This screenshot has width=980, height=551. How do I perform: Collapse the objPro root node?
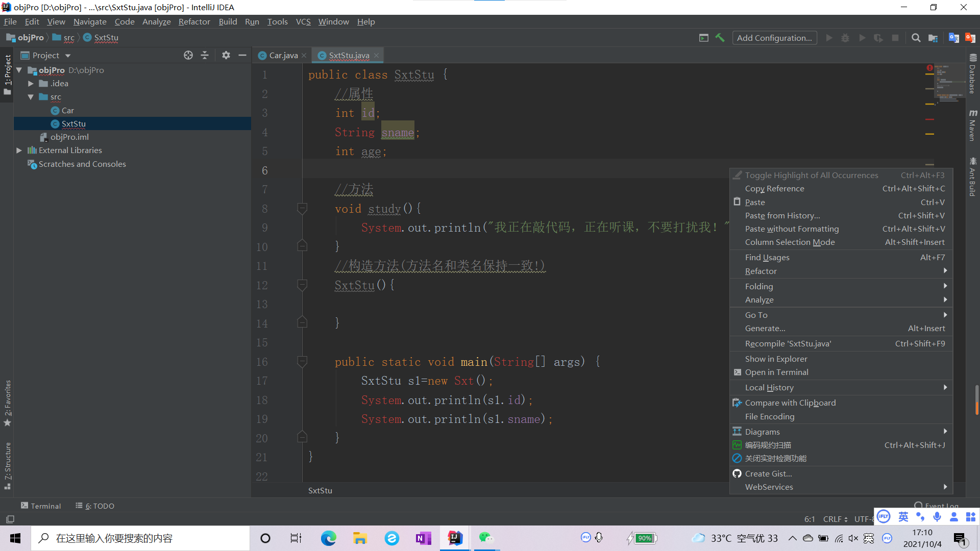click(x=19, y=70)
